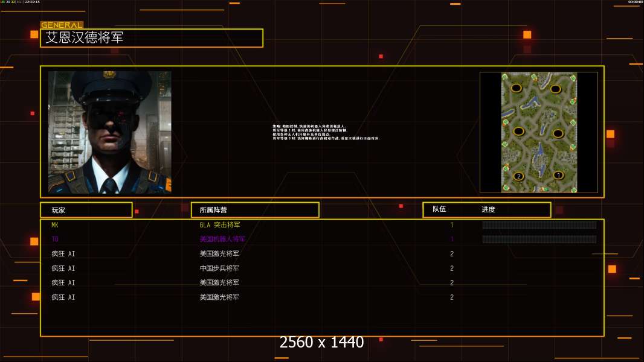
Task: Click team number in 中国步兵将军 row
Action: [x=452, y=268]
